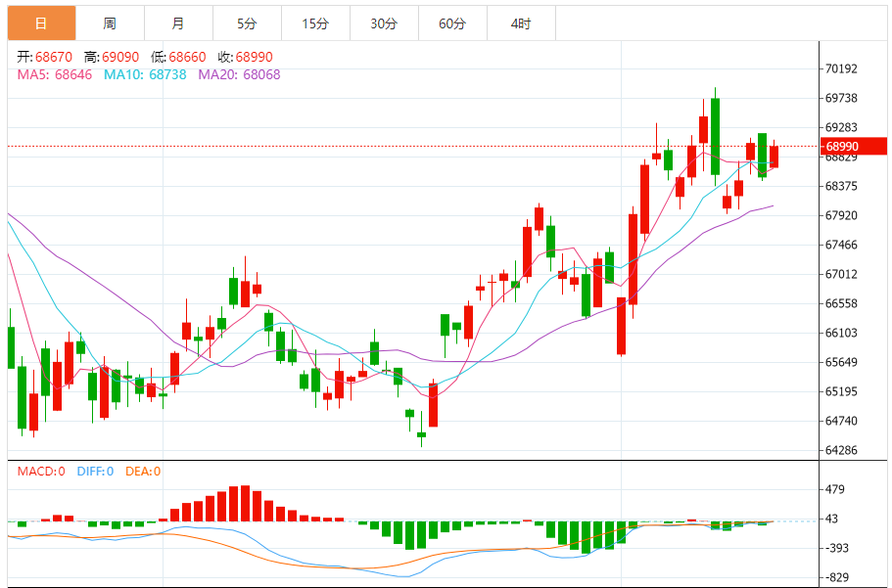
Task: Open the 5分 interval tab
Action: coord(247,23)
